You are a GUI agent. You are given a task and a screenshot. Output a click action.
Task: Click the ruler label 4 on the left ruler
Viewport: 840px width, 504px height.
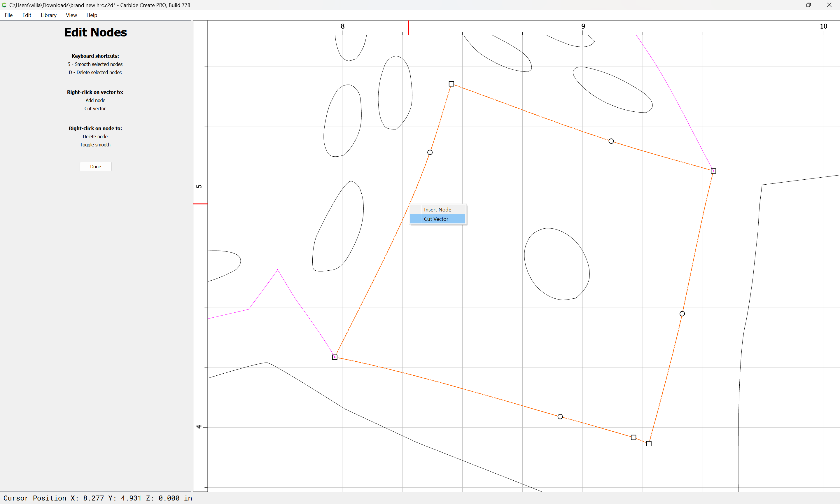(199, 427)
